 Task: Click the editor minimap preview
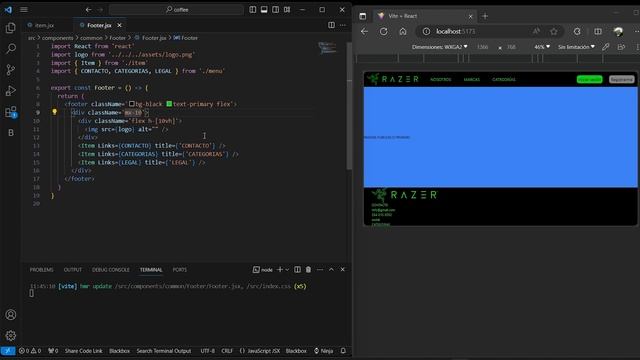click(x=328, y=48)
